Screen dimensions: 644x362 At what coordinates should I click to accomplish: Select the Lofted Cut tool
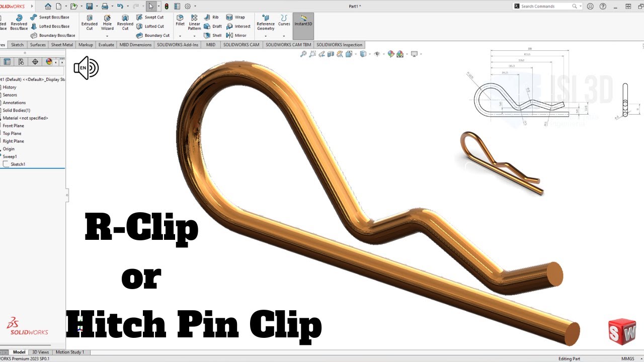150,26
